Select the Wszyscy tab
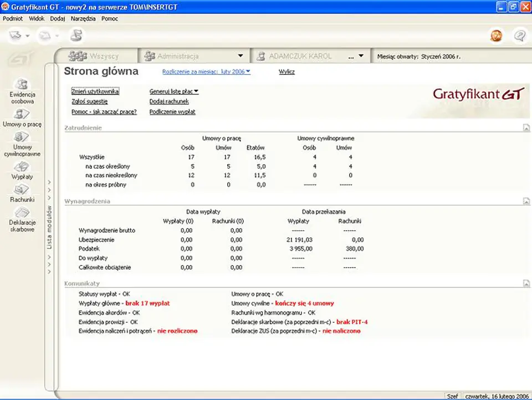The width and height of the screenshot is (532, 400). click(x=96, y=56)
